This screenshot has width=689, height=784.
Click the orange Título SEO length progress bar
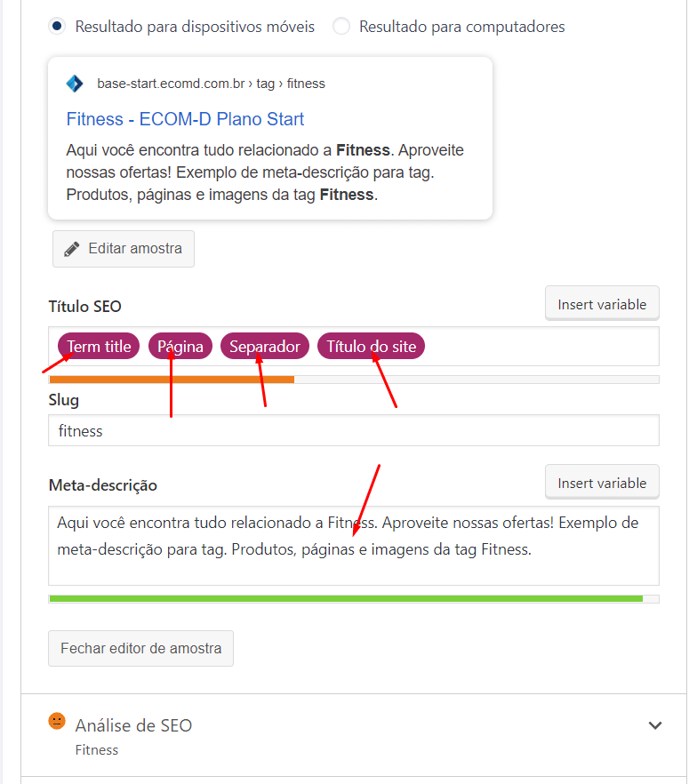(x=172, y=380)
